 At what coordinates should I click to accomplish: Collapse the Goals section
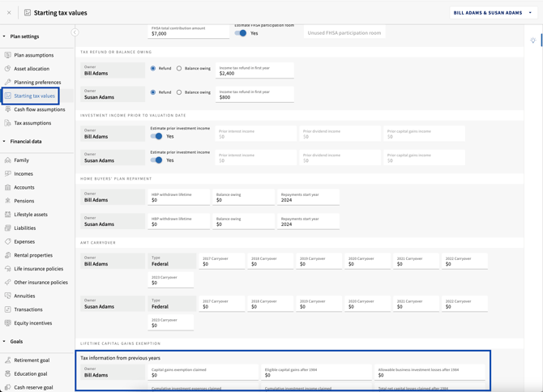4,342
